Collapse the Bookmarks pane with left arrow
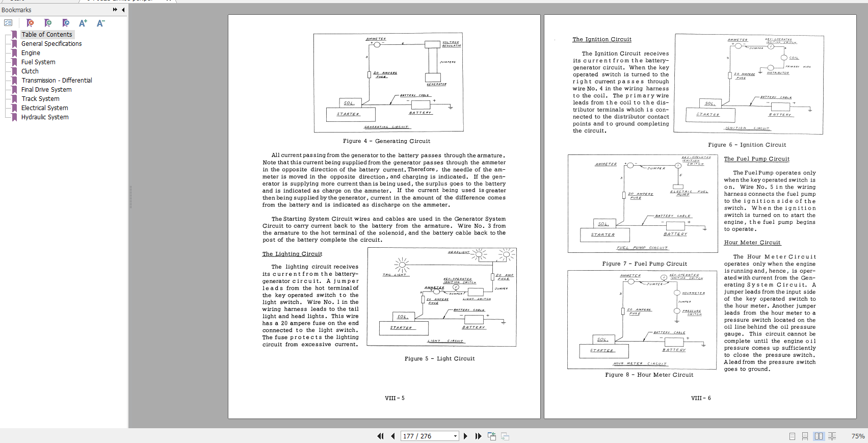 123,10
